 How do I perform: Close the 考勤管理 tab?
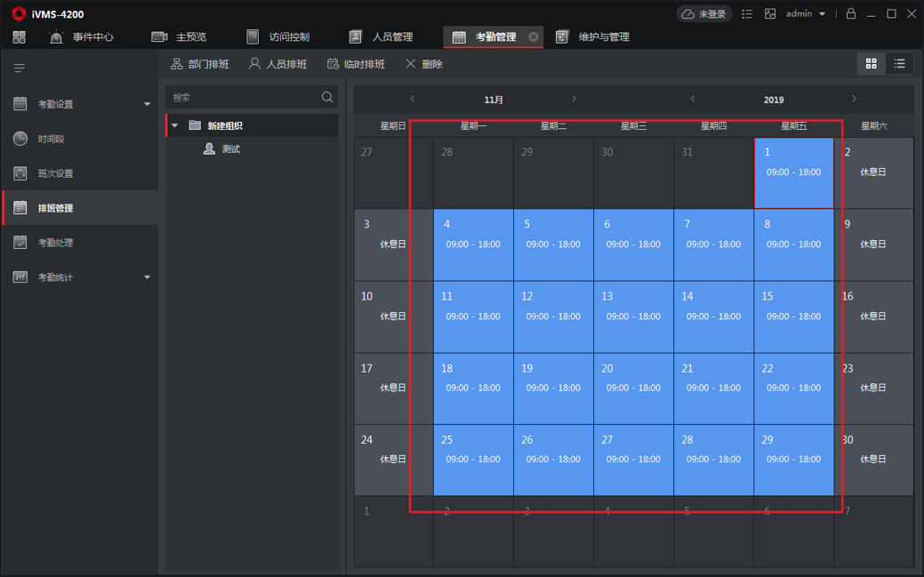point(534,37)
